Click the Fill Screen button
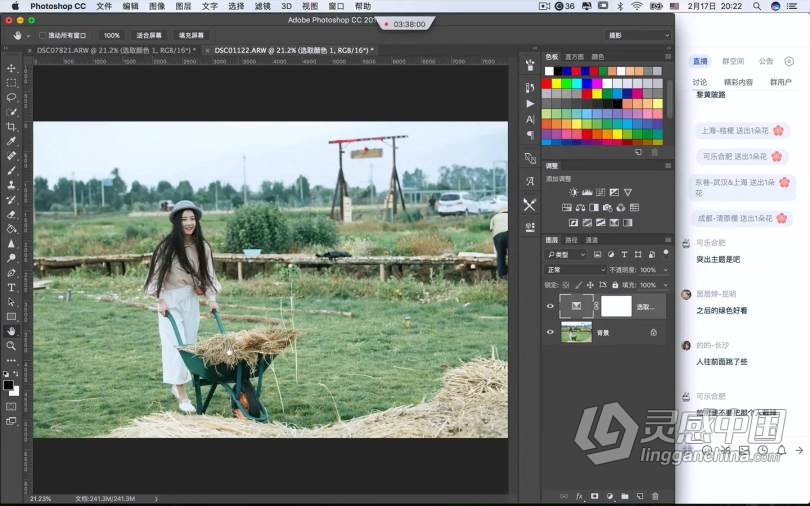The width and height of the screenshot is (810, 506). tap(191, 35)
